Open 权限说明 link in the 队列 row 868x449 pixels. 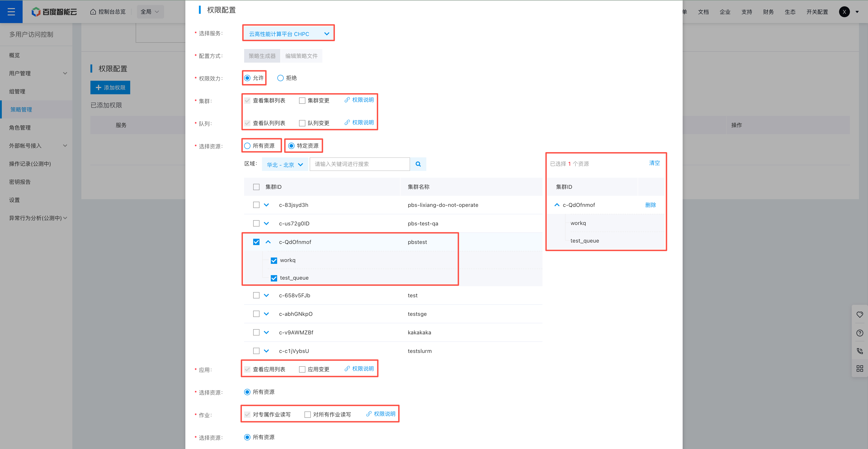coord(359,123)
